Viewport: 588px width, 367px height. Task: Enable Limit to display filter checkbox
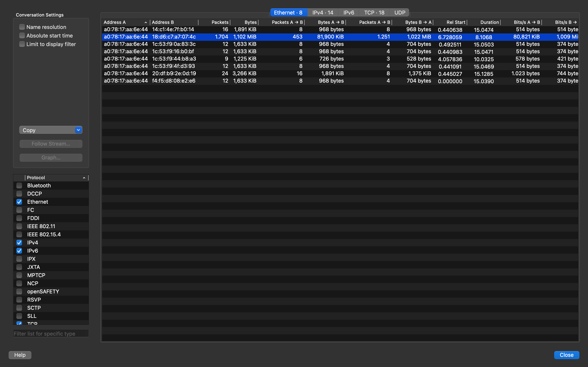click(22, 44)
